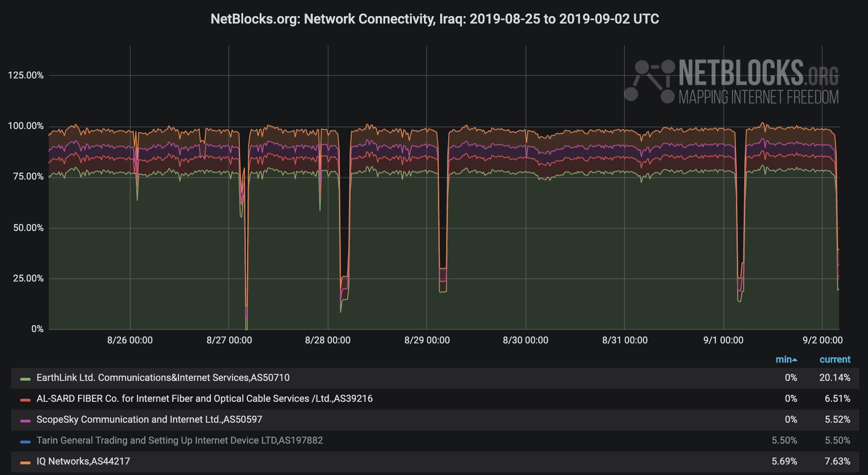Click the 75.00% y-axis label
The height and width of the screenshot is (475, 868).
[x=28, y=177]
